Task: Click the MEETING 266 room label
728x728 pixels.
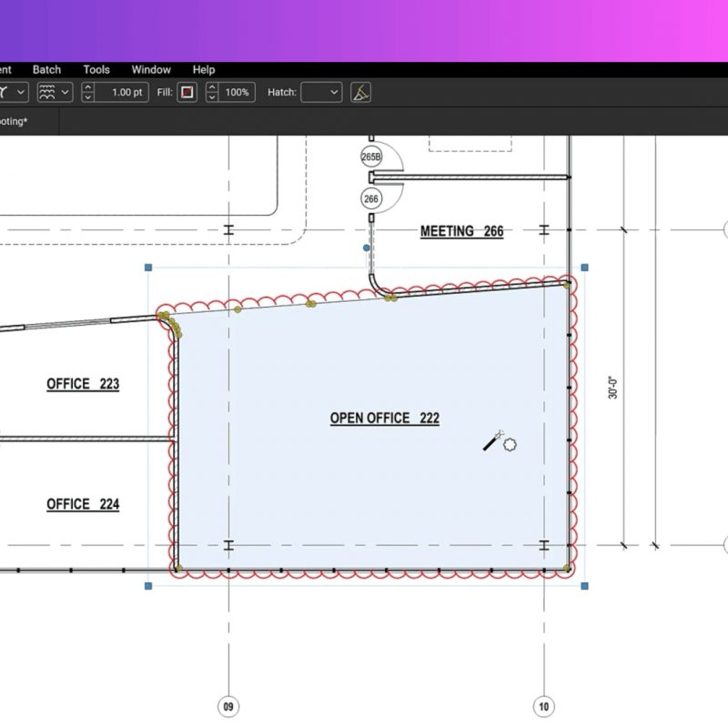Action: (461, 231)
